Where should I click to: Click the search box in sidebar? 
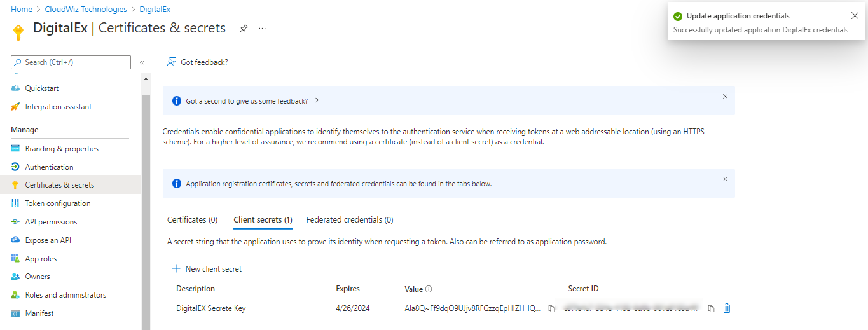pos(71,62)
